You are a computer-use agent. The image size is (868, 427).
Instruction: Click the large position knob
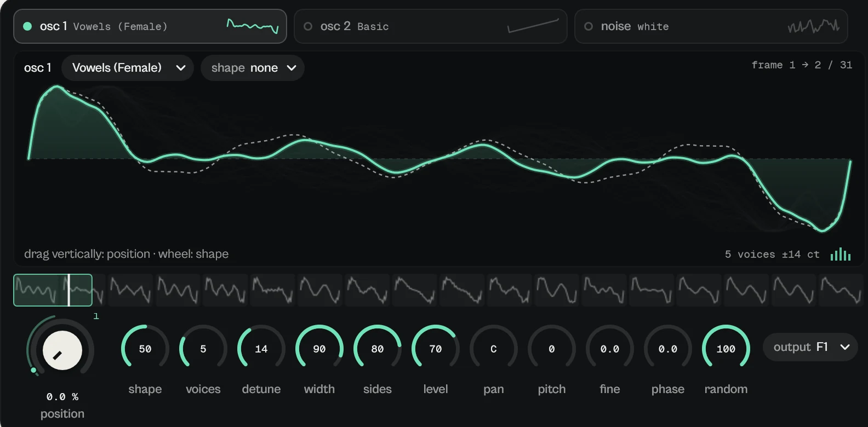pyautogui.click(x=62, y=350)
